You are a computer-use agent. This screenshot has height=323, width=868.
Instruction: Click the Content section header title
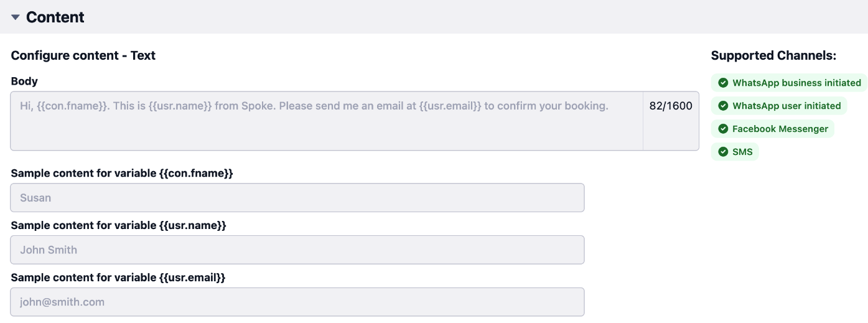coord(55,17)
